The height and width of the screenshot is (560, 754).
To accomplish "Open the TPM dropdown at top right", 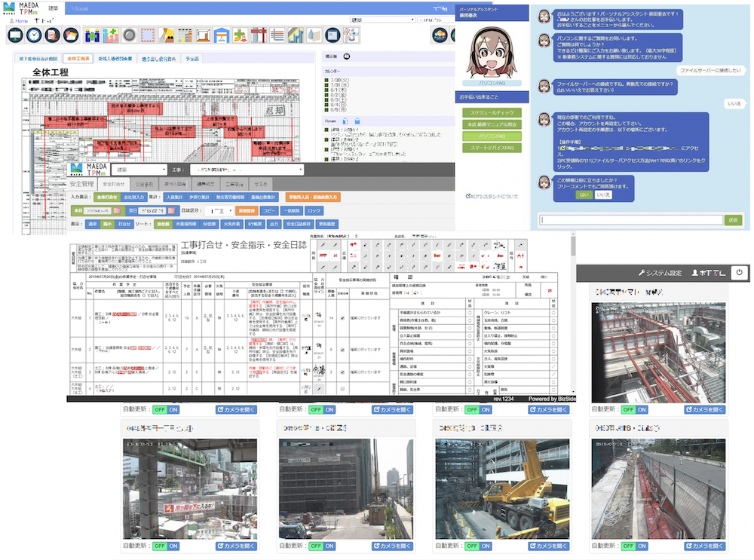I will point(437,20).
